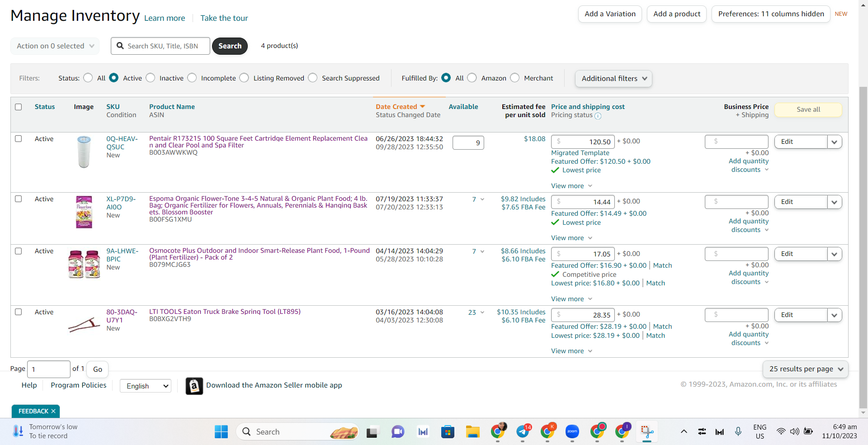Select Fulfilled By Amazon radio button

(x=472, y=78)
